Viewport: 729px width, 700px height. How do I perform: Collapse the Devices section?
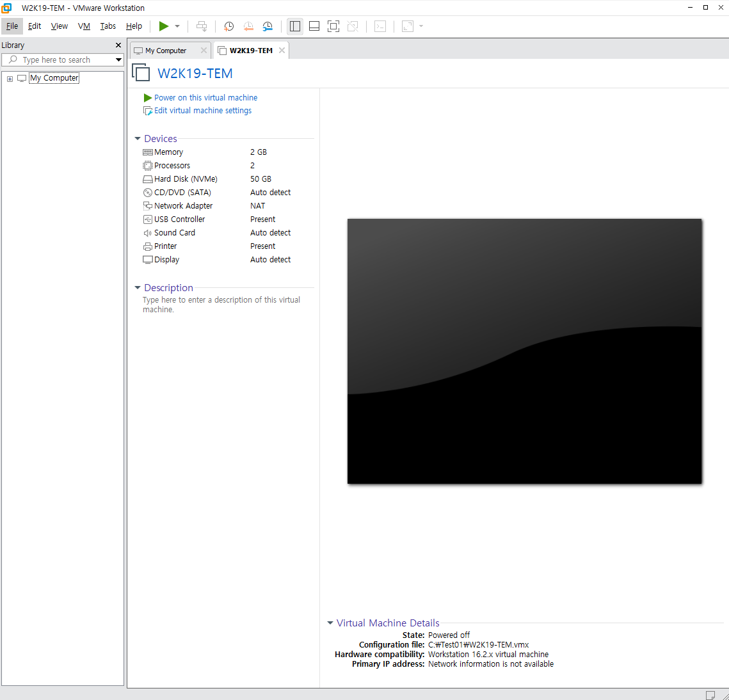click(x=138, y=138)
